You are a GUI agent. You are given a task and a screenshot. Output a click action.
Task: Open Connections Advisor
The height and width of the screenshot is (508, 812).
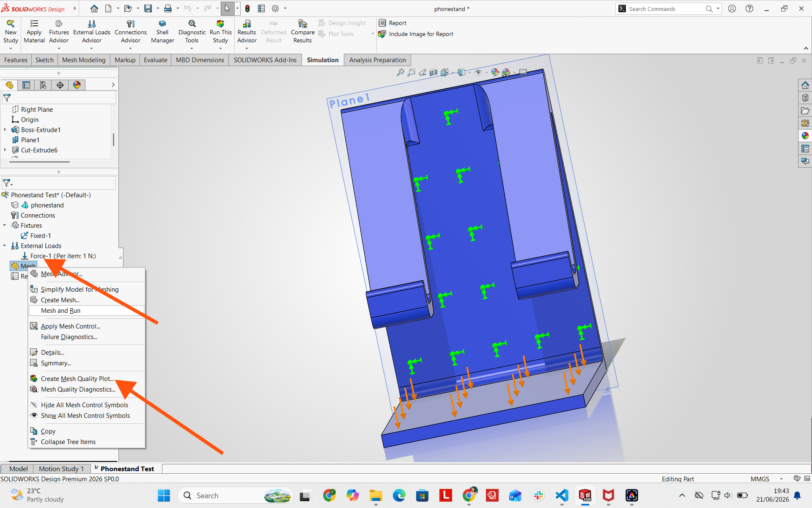pos(131,31)
